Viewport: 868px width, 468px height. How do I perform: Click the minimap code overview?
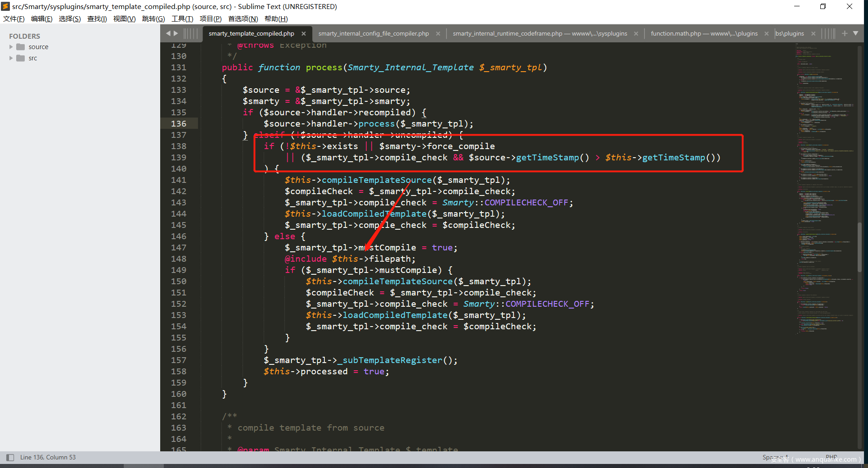click(824, 180)
